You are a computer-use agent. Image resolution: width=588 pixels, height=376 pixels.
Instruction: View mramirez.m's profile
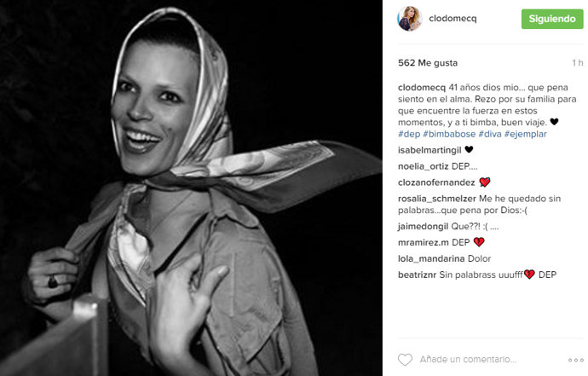point(424,242)
